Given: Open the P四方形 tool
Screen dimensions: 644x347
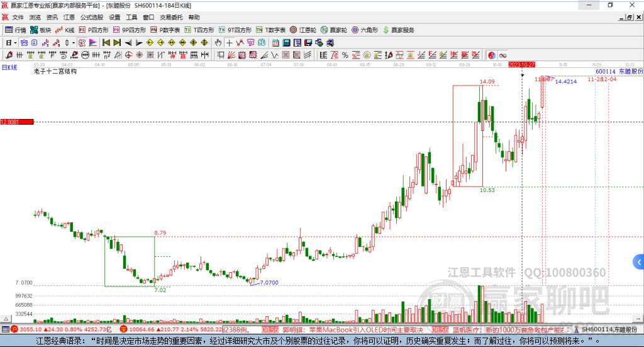Looking at the screenshot, I should (x=94, y=30).
